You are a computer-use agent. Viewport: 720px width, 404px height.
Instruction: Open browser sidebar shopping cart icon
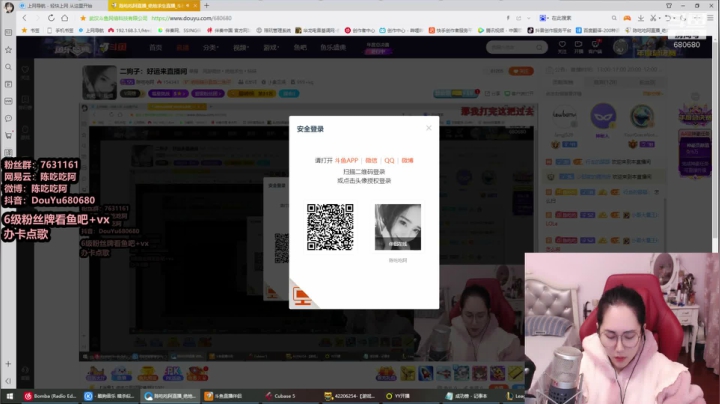[8, 135]
